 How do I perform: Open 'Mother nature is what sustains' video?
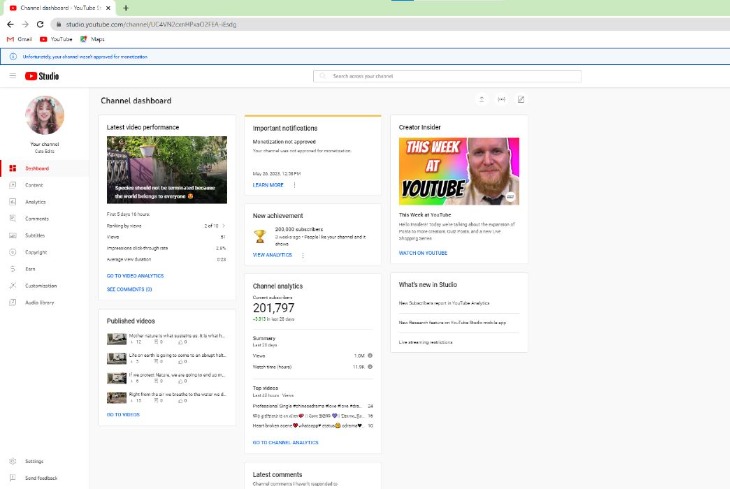click(167, 339)
